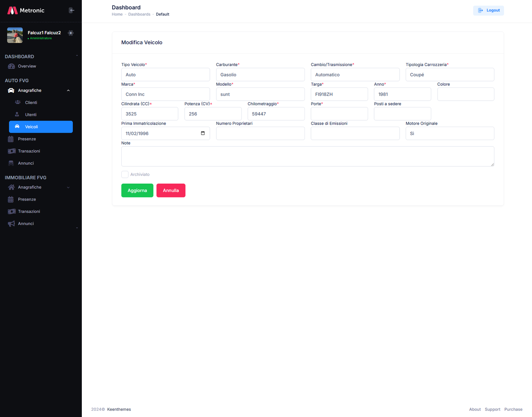Click the Colore input field
The height and width of the screenshot is (417, 532).
(x=465, y=94)
